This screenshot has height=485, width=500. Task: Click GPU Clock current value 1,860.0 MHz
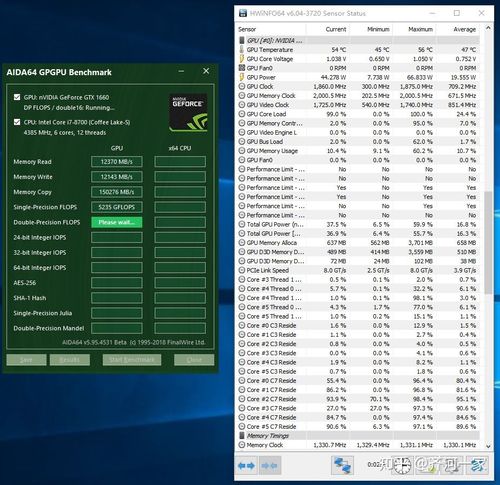pyautogui.click(x=330, y=86)
